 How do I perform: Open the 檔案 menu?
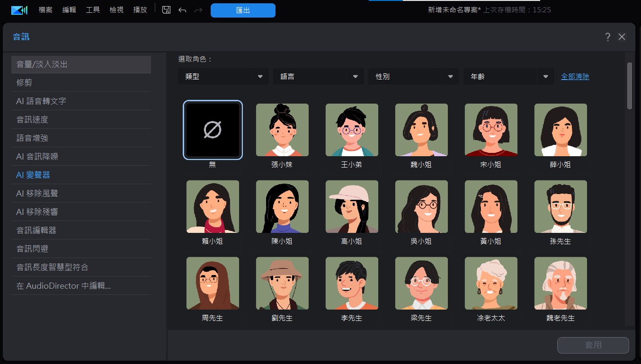(x=45, y=10)
